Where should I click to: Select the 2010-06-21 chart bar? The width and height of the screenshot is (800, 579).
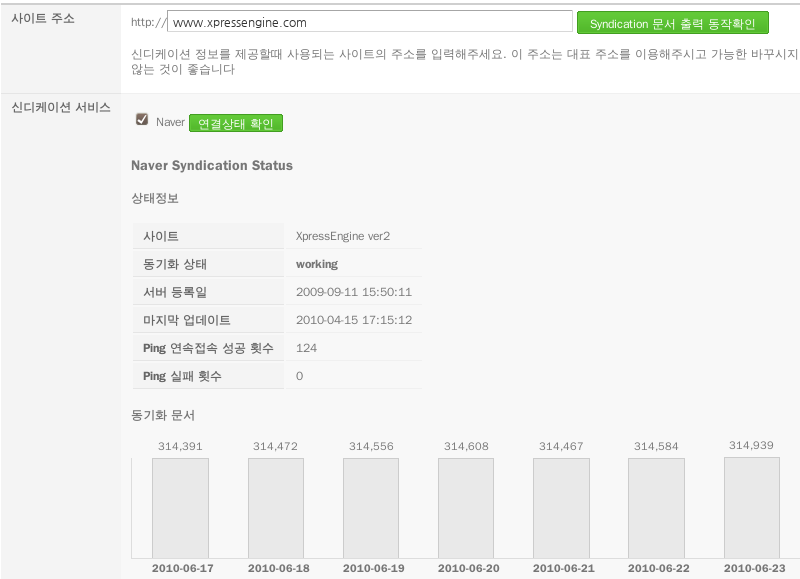pos(561,507)
